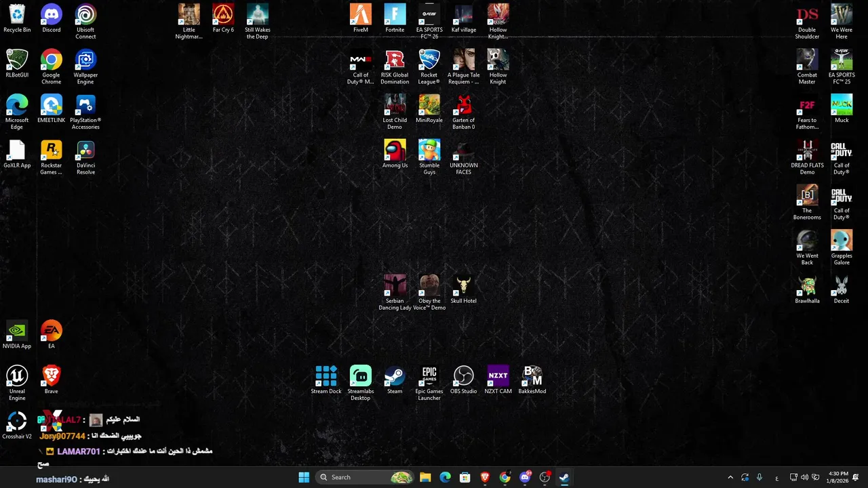Open Wallpaper Engine icon
This screenshot has height=488, width=868.
click(85, 67)
